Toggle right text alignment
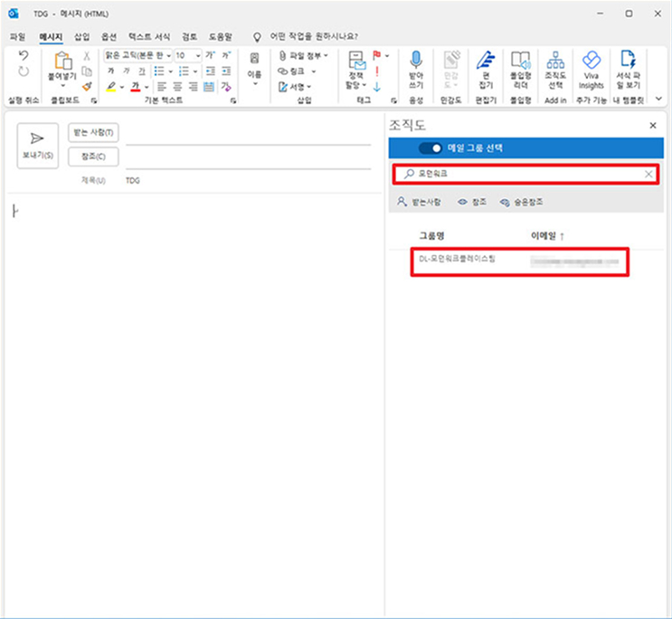The height and width of the screenshot is (619, 672). pyautogui.click(x=193, y=87)
